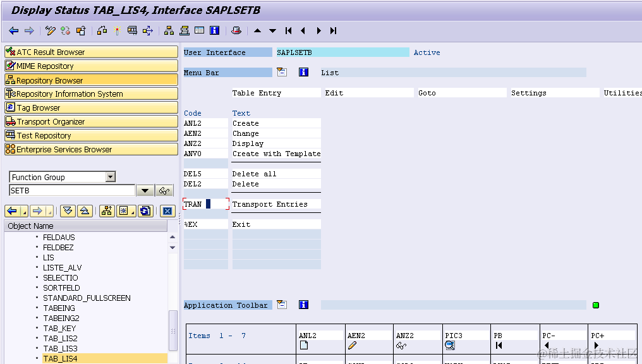This screenshot has height=364, width=642.
Task: Open the Table Entry menu
Action: [x=276, y=93]
